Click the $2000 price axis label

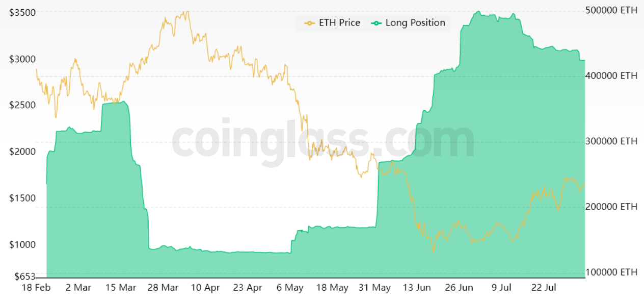click(x=22, y=152)
